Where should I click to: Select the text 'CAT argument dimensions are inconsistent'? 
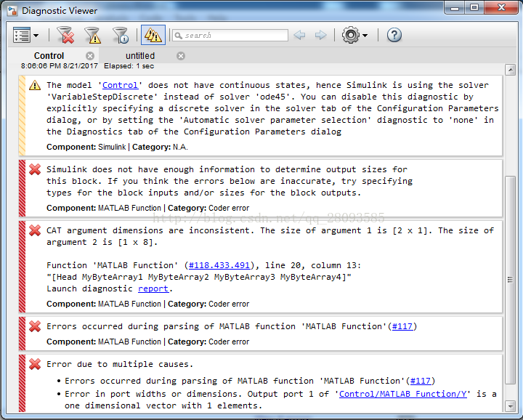[148, 230]
